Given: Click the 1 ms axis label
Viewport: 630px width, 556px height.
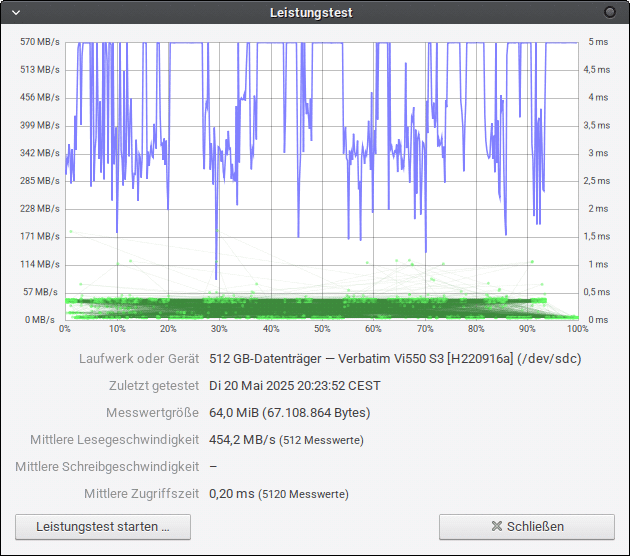Looking at the screenshot, I should pos(598,264).
